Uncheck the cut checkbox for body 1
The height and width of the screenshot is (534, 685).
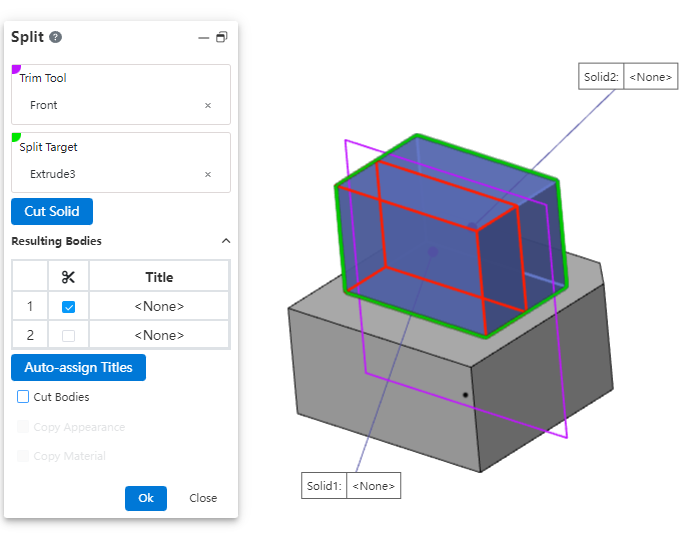(68, 307)
